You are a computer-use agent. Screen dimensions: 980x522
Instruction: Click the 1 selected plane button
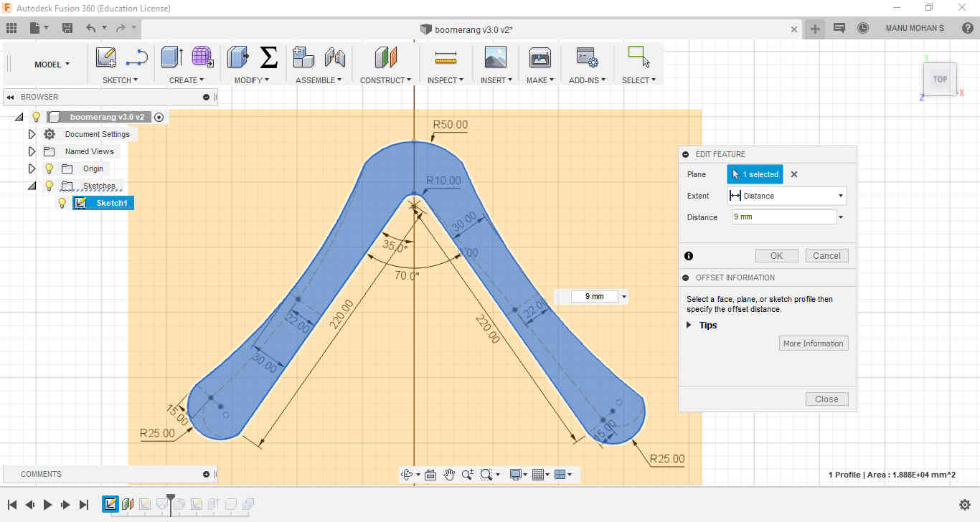(x=755, y=174)
